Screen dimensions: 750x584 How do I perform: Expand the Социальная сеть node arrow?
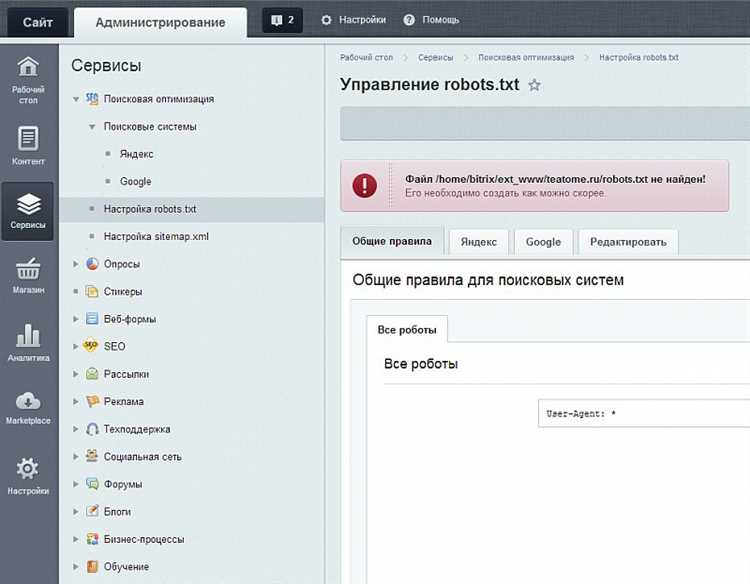click(x=76, y=456)
